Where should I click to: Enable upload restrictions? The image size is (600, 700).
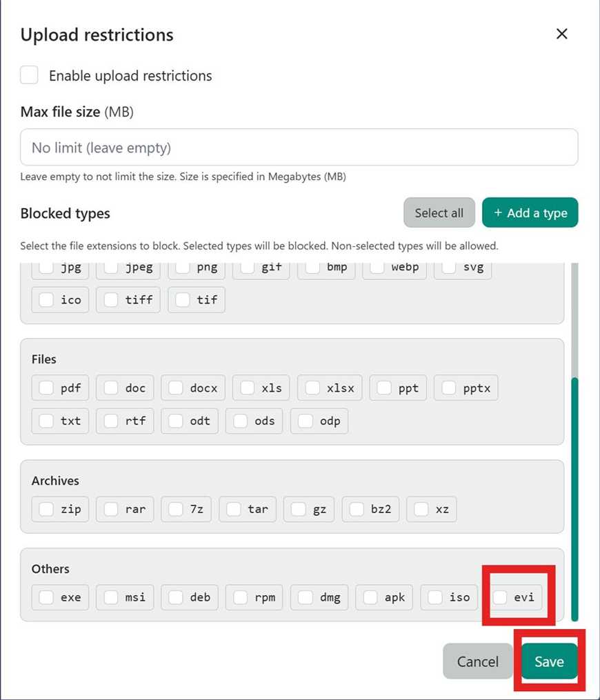point(28,74)
